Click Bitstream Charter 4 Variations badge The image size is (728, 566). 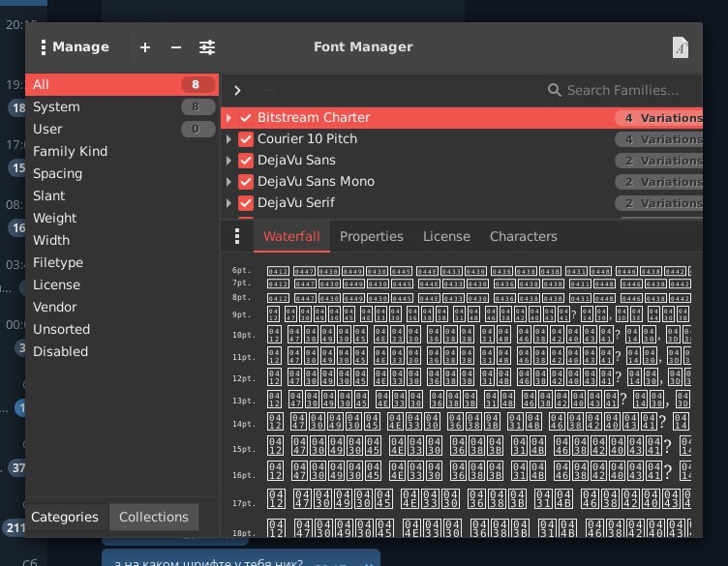click(659, 118)
